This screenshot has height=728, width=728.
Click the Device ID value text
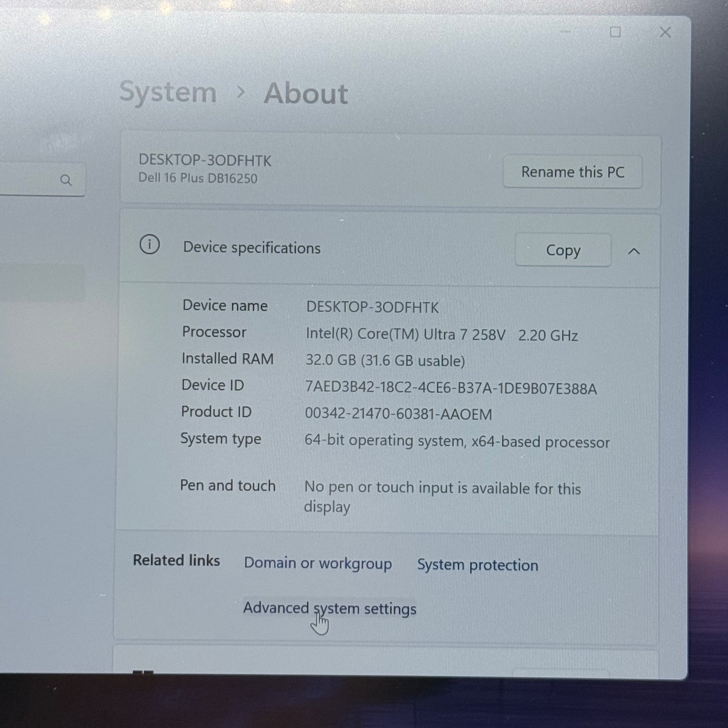click(x=451, y=388)
